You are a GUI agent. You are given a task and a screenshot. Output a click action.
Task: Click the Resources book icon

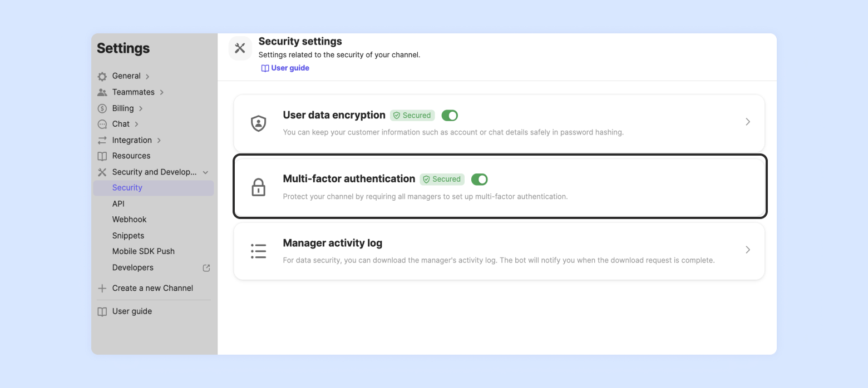coord(102,156)
